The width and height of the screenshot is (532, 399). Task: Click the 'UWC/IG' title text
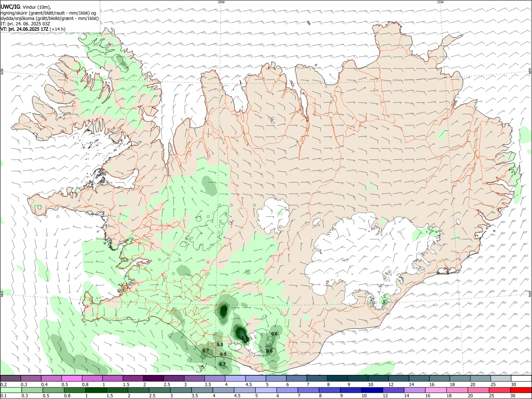(x=10, y=7)
